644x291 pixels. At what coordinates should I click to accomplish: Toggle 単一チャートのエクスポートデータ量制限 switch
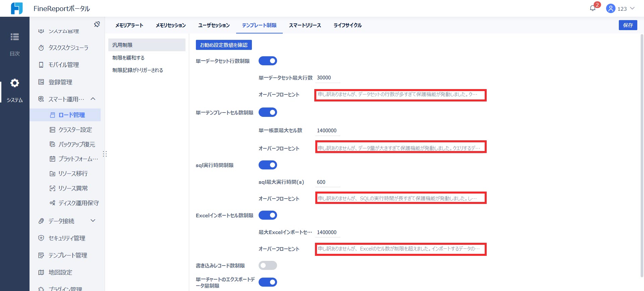tap(268, 282)
